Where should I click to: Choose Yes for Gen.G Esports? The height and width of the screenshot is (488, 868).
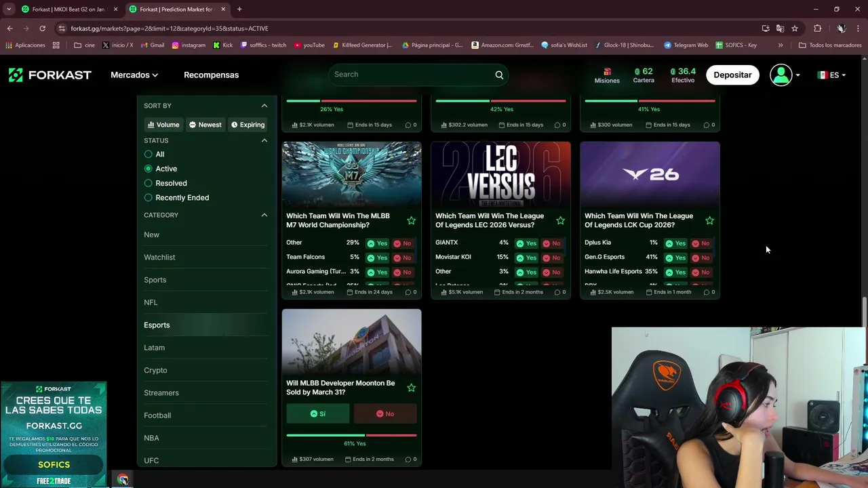click(x=675, y=258)
